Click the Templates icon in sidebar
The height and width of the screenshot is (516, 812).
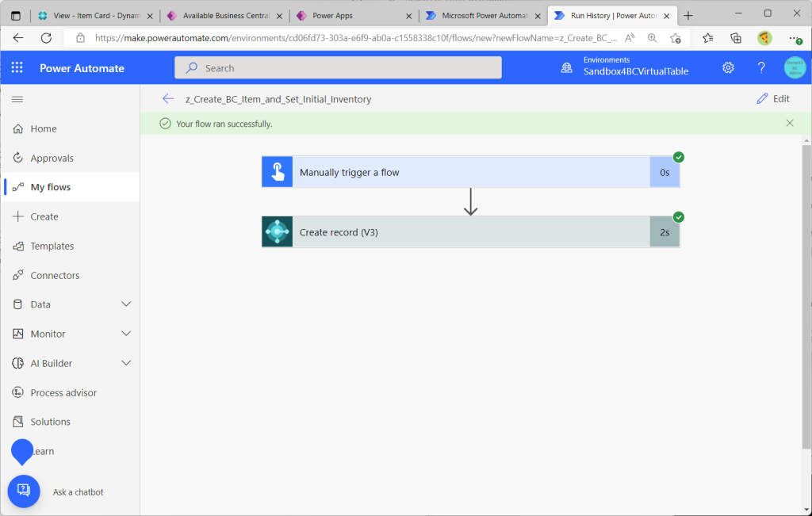[x=17, y=246]
